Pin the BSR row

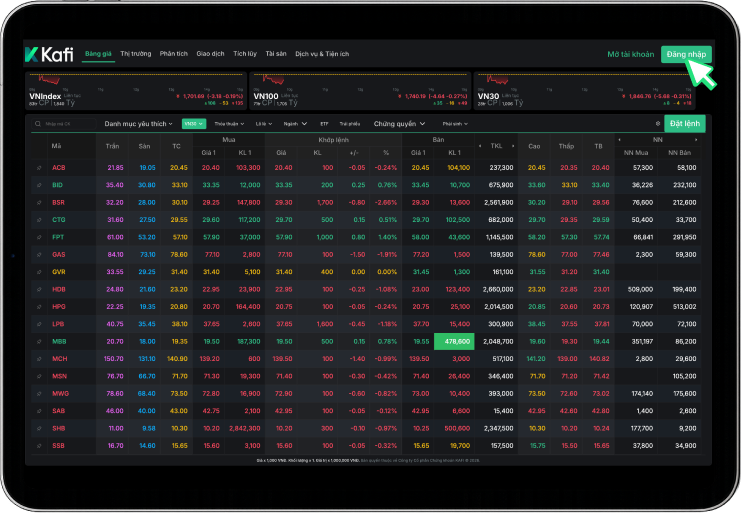pos(39,203)
